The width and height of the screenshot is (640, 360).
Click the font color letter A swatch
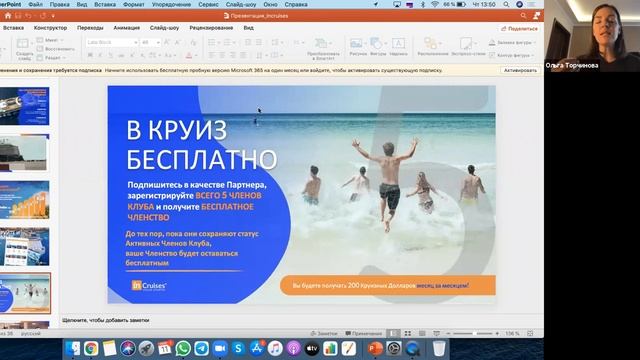pos(189,56)
